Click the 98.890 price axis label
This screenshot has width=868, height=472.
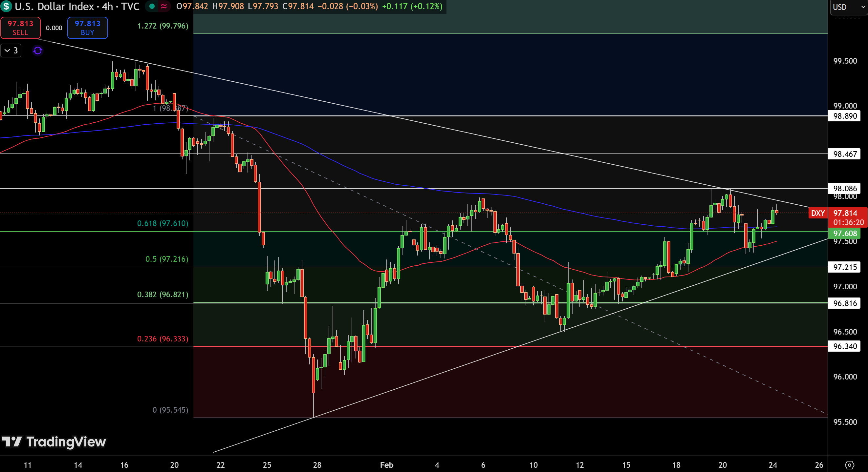point(845,116)
